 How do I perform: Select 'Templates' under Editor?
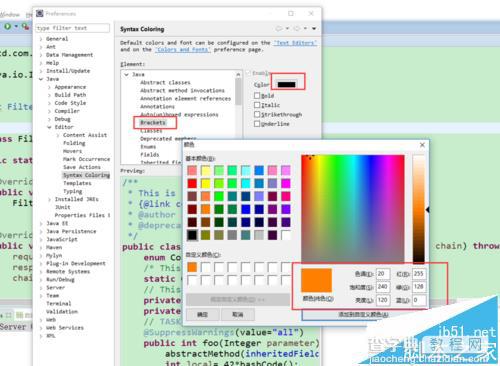click(x=77, y=183)
